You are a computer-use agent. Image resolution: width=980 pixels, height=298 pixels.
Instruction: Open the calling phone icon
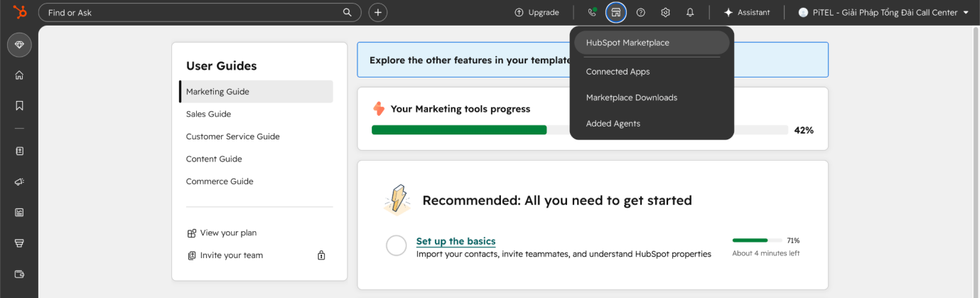tap(592, 12)
